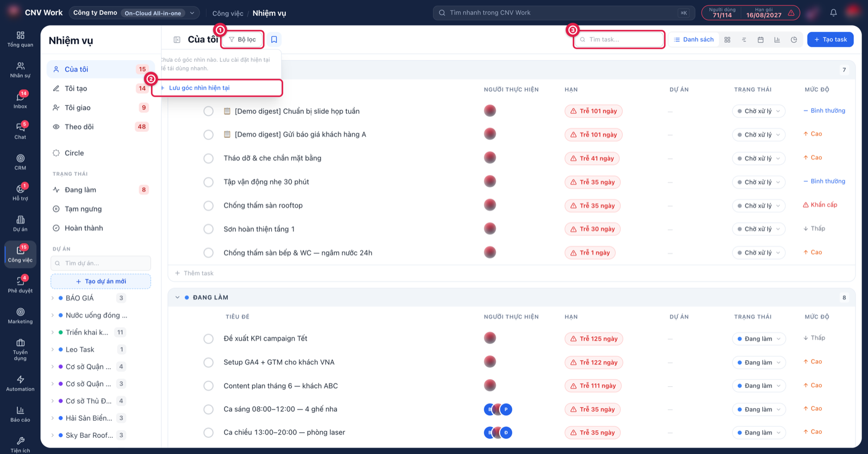The image size is (868, 454).
Task: Check the 'Content plan tháng 6' task circle
Action: tap(208, 386)
